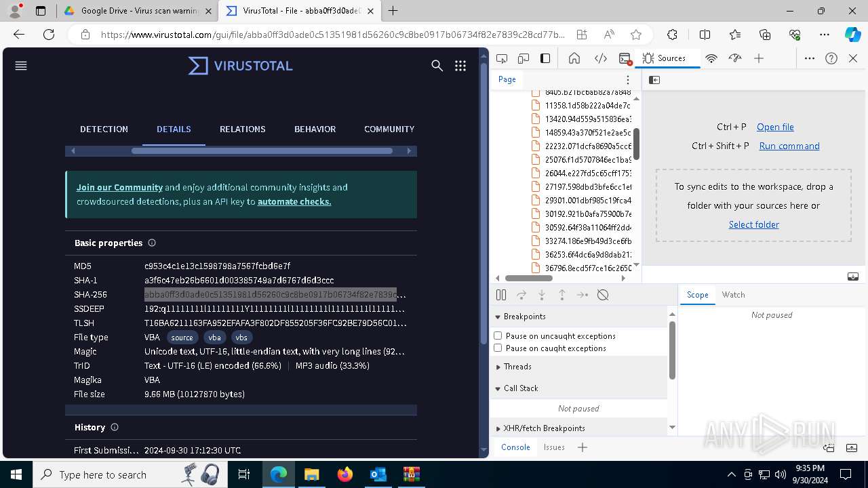The height and width of the screenshot is (488, 868).
Task: Open File Explorer from the taskbar
Action: coord(312,474)
